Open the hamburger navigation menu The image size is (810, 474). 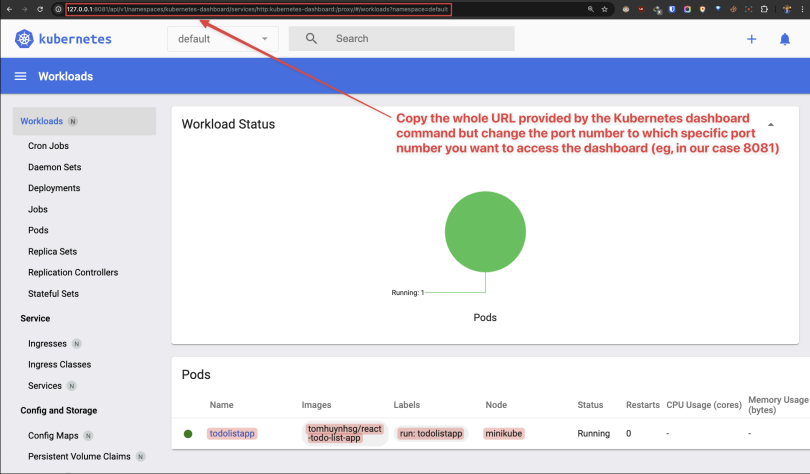[20, 76]
